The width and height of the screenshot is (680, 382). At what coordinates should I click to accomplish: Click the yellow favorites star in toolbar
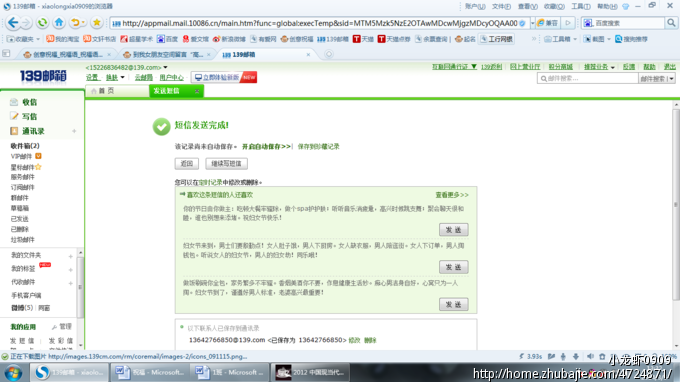click(97, 23)
